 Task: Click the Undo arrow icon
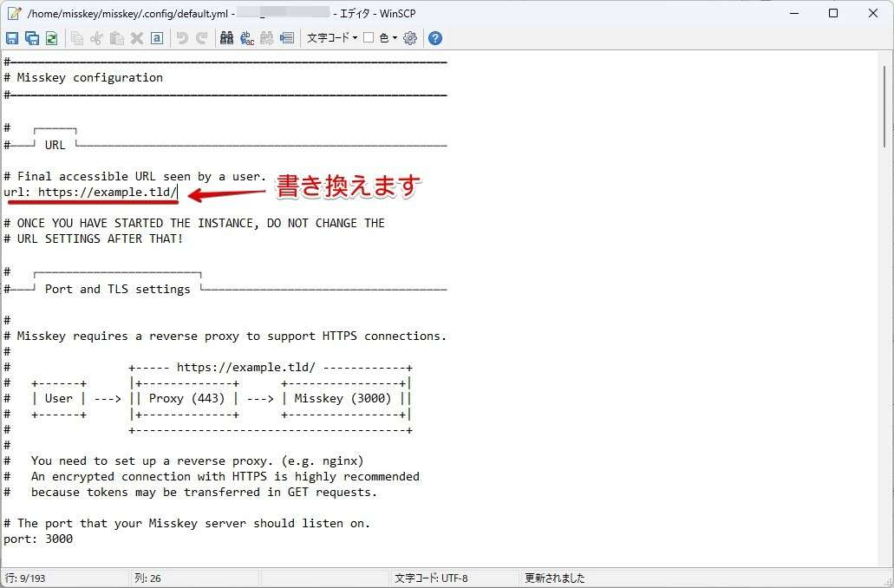182,38
